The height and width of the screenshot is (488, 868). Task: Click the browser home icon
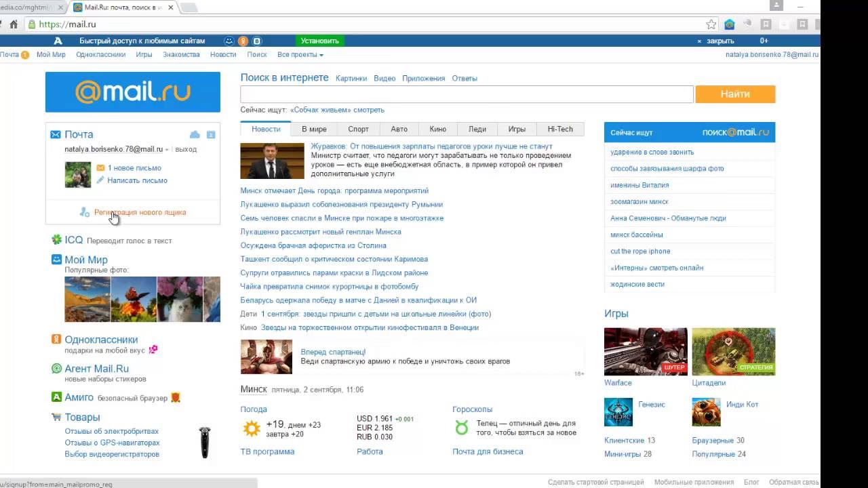pos(14,24)
